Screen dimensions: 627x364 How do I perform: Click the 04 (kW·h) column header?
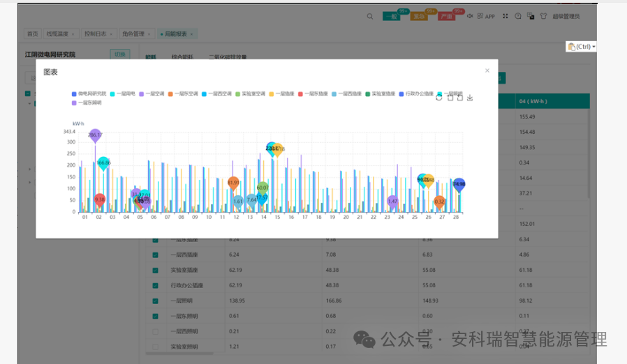[x=552, y=102]
